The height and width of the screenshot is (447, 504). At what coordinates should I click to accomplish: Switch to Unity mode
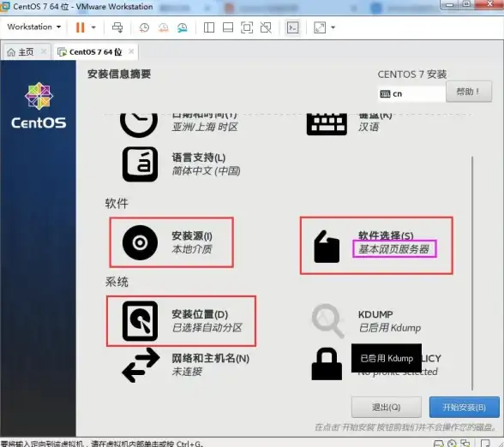(x=266, y=27)
